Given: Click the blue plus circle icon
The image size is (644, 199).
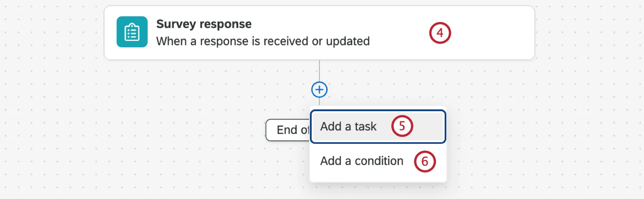Looking at the screenshot, I should pos(319,90).
